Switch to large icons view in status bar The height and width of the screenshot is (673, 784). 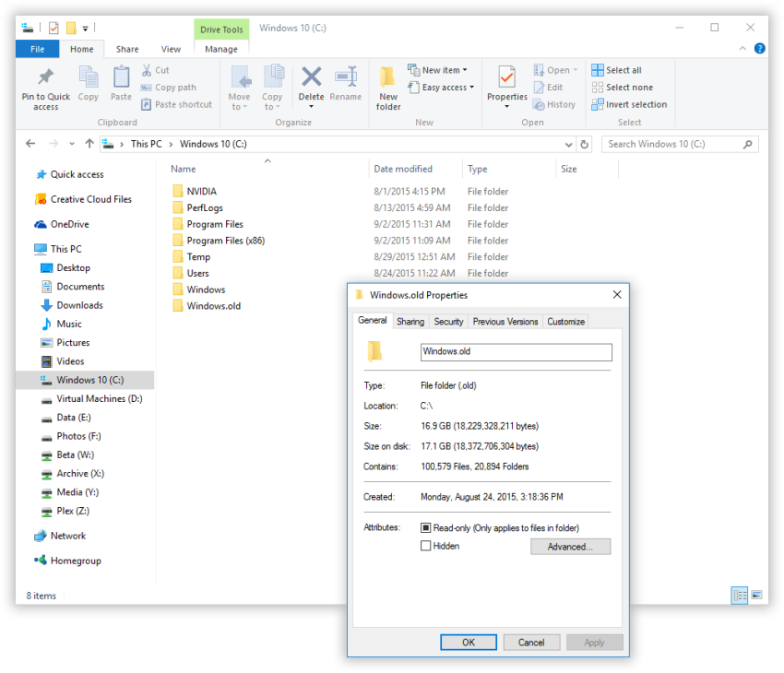point(756,595)
